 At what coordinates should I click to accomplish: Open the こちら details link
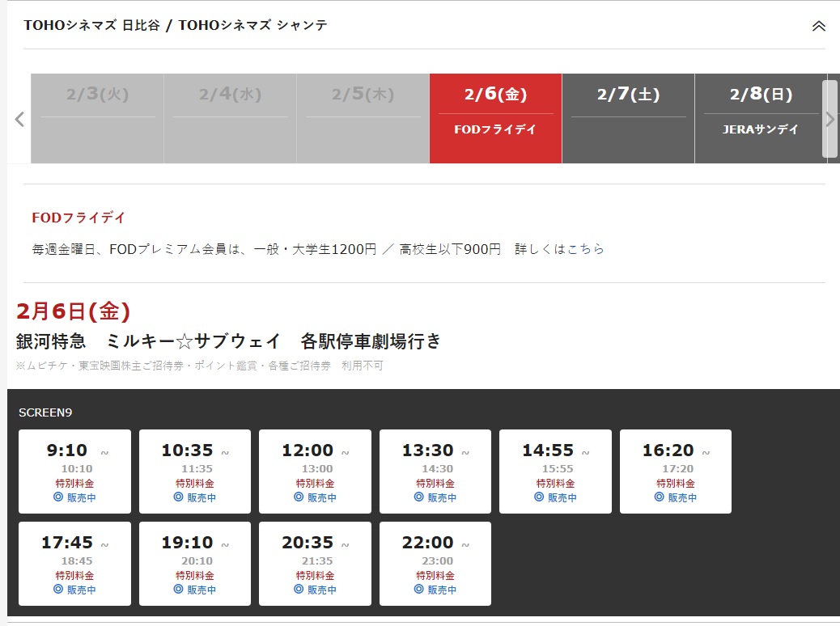[x=585, y=249]
